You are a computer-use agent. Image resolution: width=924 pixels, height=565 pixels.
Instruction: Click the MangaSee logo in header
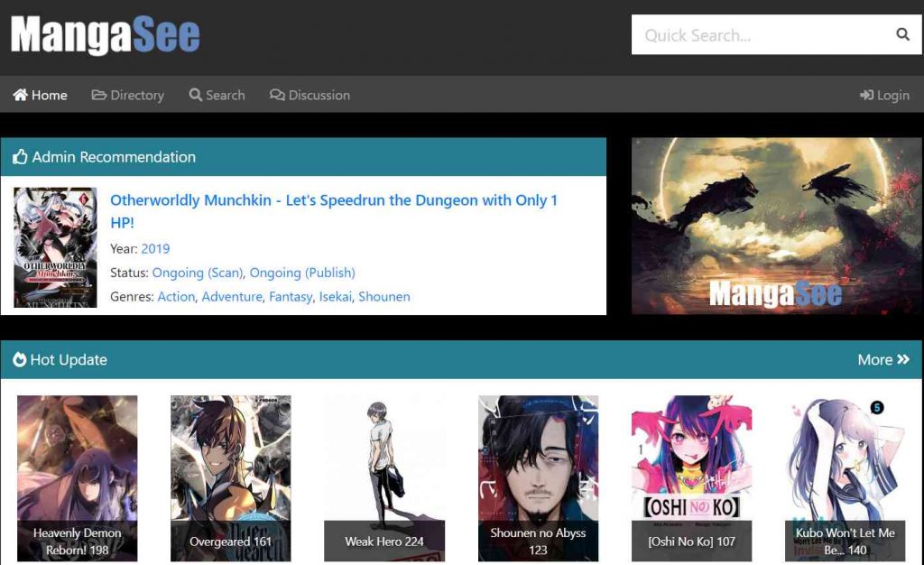[106, 36]
